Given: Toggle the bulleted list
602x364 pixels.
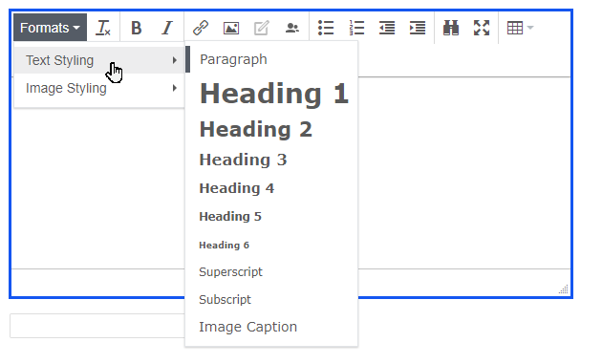Looking at the screenshot, I should coord(326,28).
